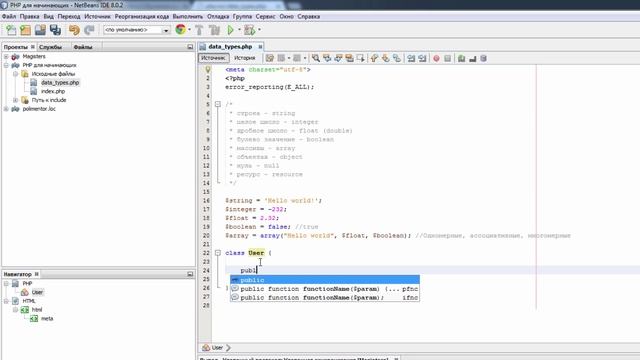This screenshot has width=640, height=360.
Task: Click the Redo arrow icon
Action: (89, 30)
